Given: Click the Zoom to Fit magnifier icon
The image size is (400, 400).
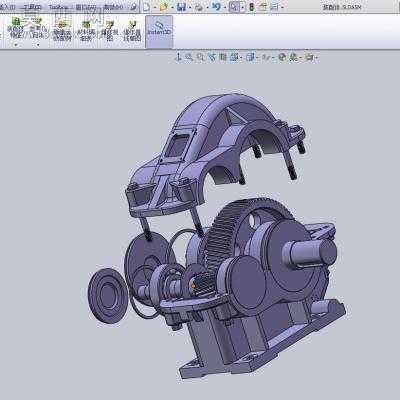Looking at the screenshot, I should point(189,57).
